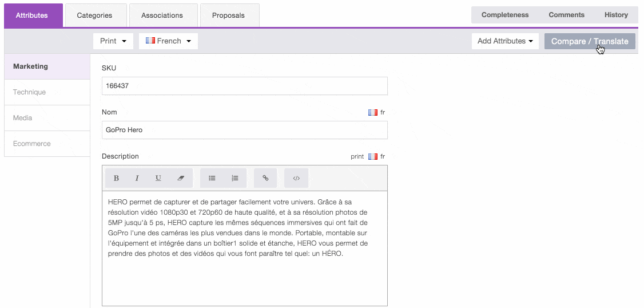
Task: Insert a bulleted list in Description
Action: [212, 178]
